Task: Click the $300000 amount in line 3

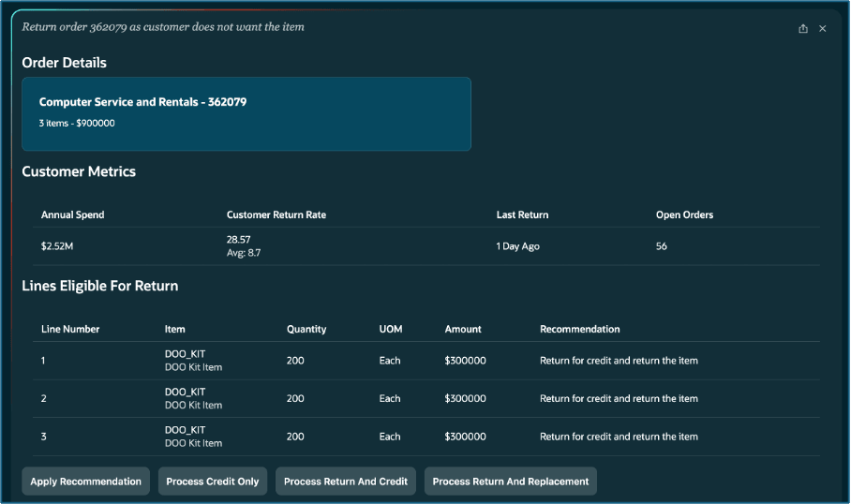Action: 465,437
